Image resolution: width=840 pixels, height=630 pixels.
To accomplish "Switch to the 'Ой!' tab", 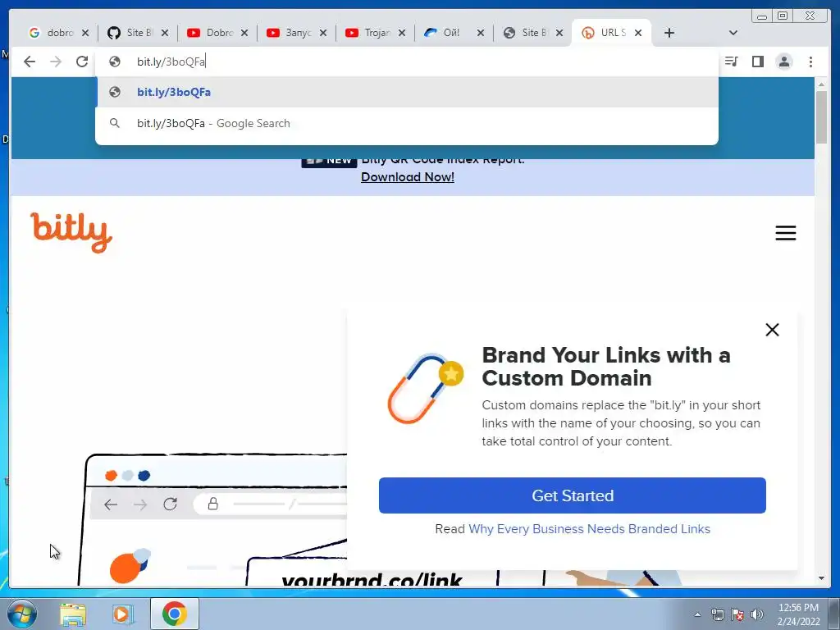I will [448, 33].
